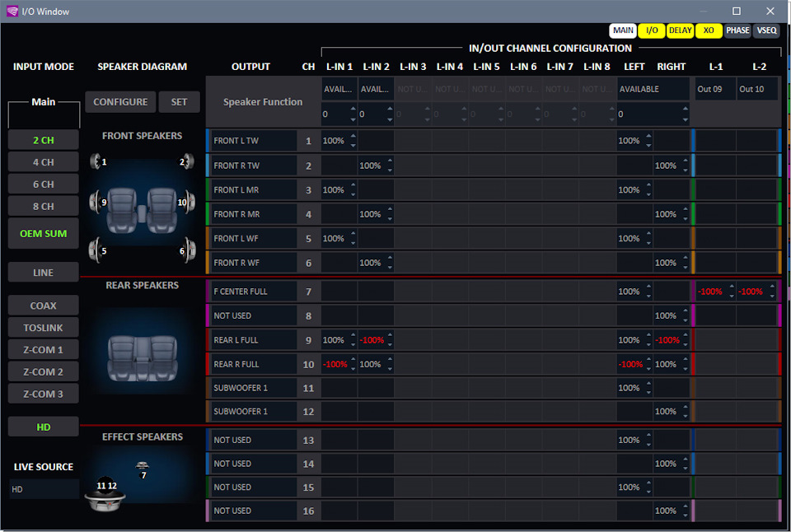Viewport: 791px width, 532px height.
Task: Select speaker icon 9 beside left seat
Action: pyautogui.click(x=96, y=202)
